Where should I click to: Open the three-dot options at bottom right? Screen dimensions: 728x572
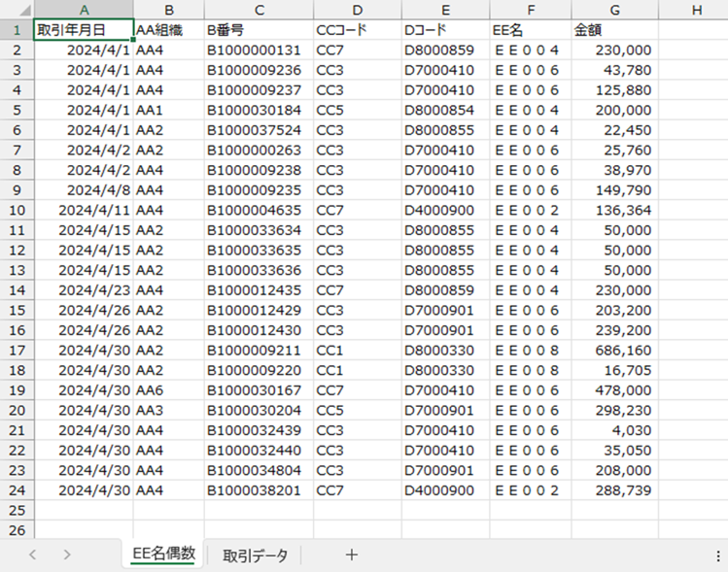[717, 555]
